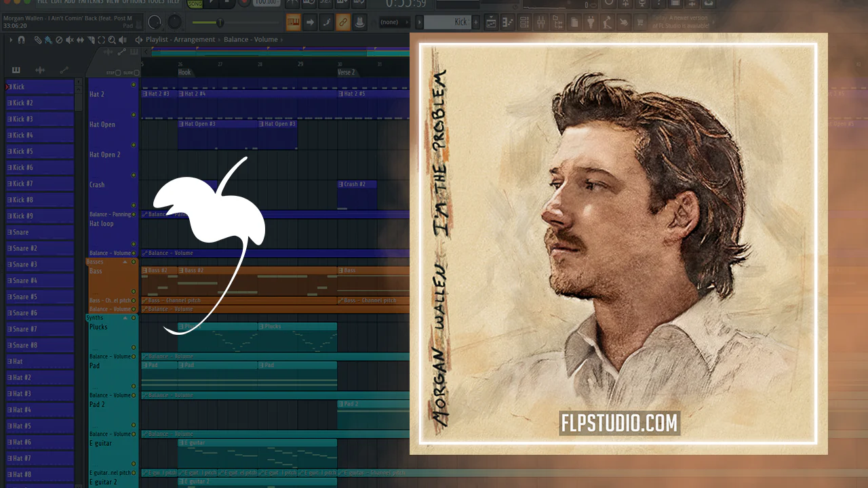Open the Playlist window from the toolbar
The height and width of the screenshot is (488, 868).
point(490,22)
